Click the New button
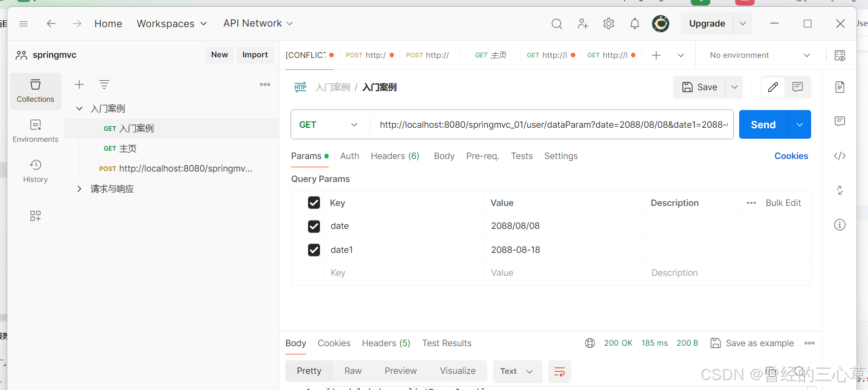The width and height of the screenshot is (868, 390). (220, 55)
